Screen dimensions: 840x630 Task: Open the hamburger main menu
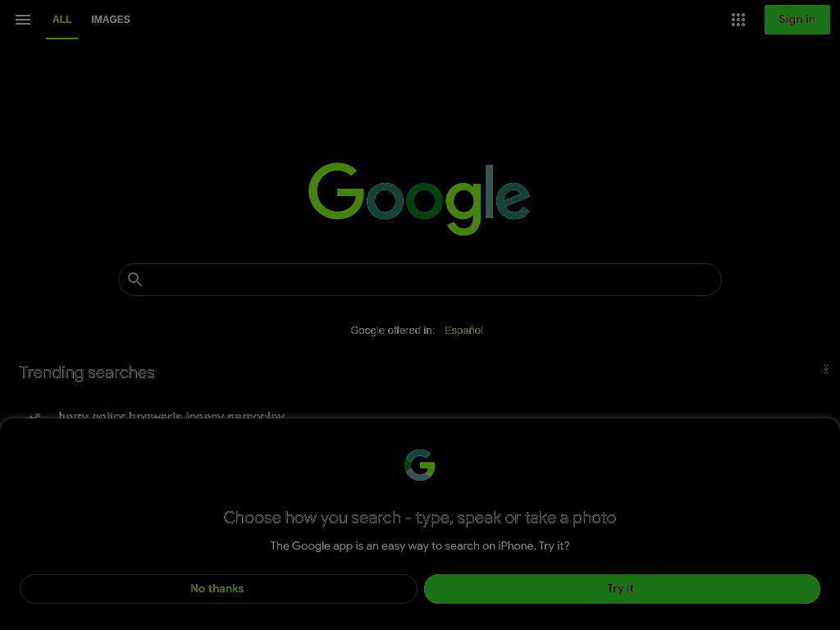point(22,20)
